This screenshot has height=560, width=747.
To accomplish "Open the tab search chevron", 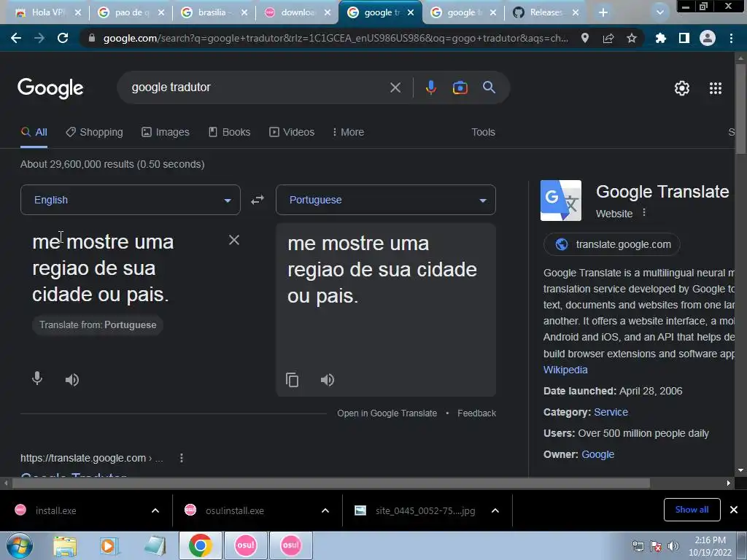I will pos(660,12).
